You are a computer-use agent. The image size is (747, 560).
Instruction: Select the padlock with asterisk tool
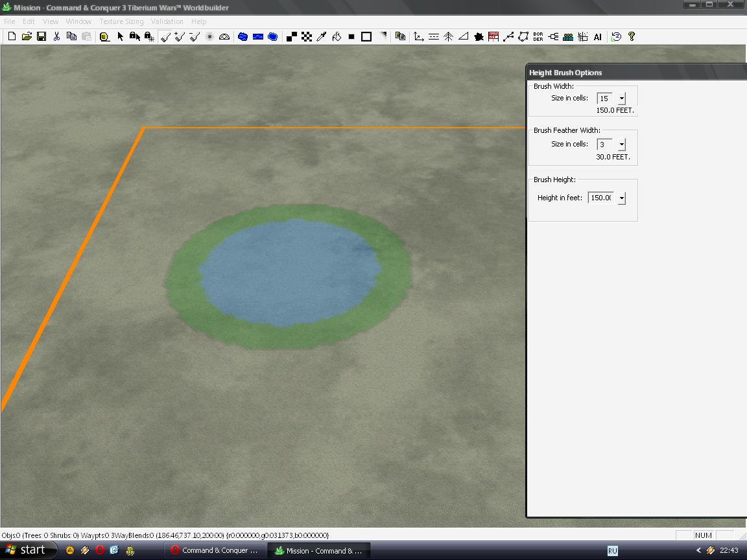coord(149,37)
